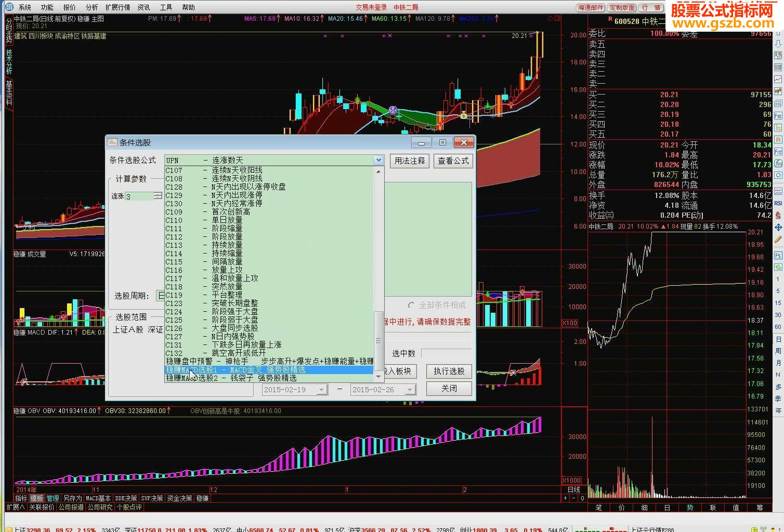
Task: Select the 势 tab below intraday chart
Action: (690, 508)
